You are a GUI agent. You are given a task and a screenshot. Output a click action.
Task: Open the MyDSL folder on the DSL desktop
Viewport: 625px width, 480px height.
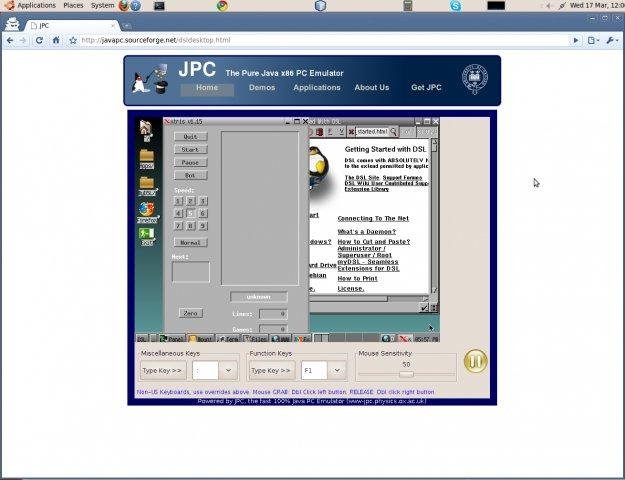147,186
